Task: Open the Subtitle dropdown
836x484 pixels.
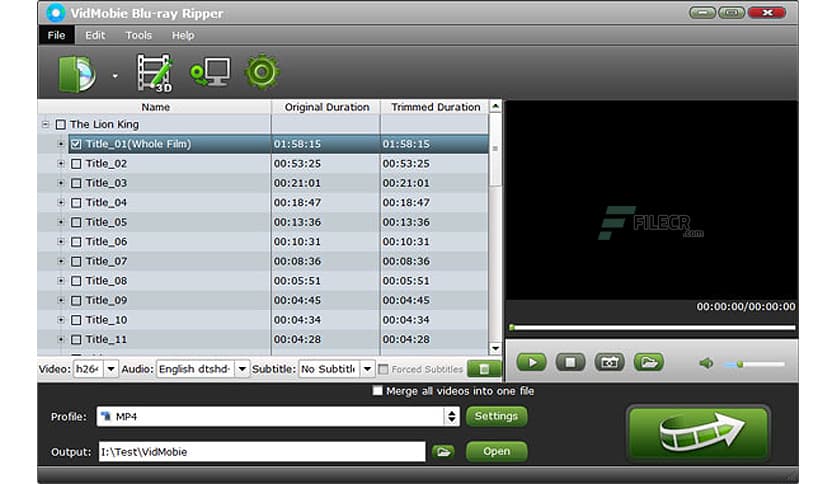Action: [367, 369]
